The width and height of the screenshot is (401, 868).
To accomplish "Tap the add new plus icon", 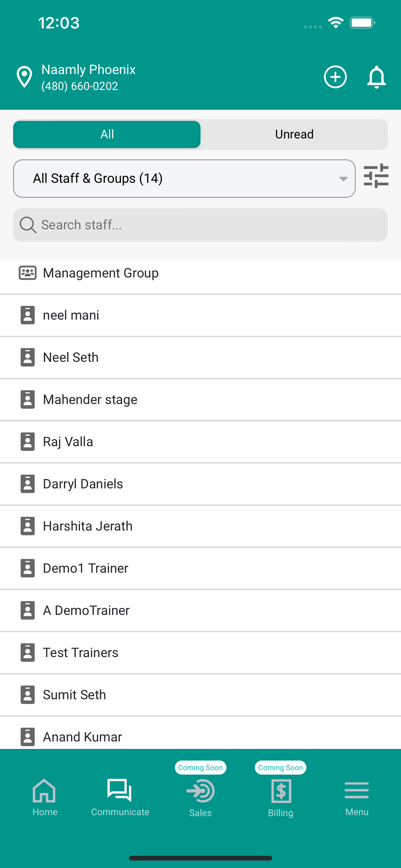I will (x=335, y=77).
